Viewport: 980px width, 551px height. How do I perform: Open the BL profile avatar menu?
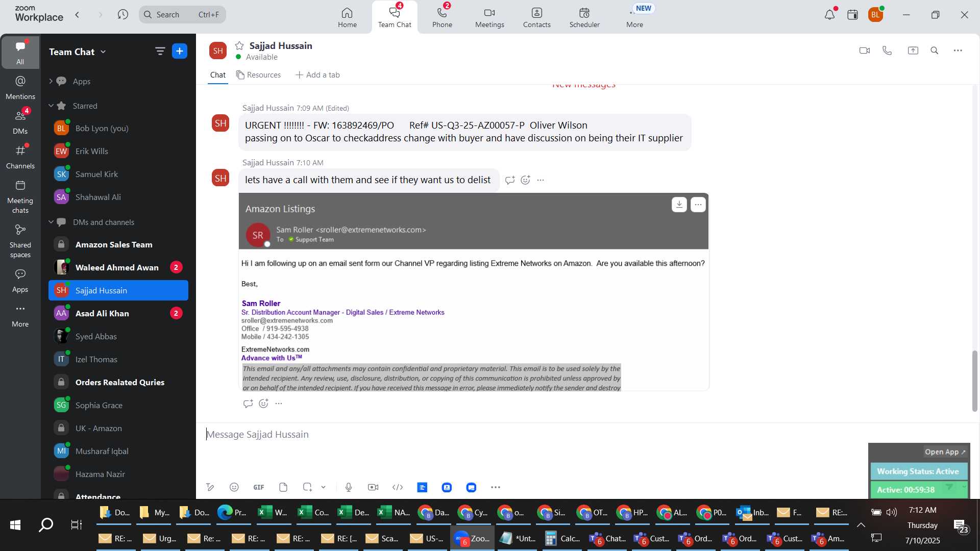[x=875, y=15]
